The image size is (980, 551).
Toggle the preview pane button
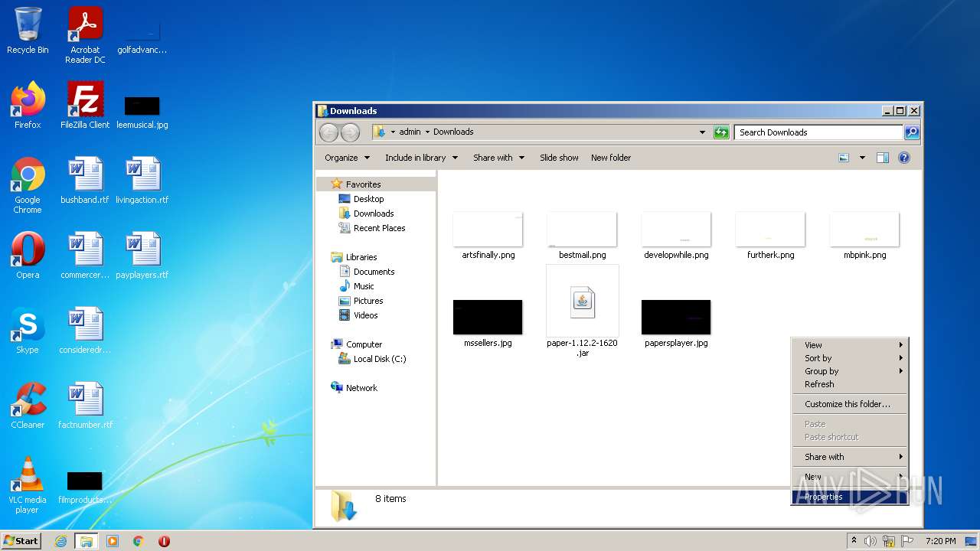(x=882, y=158)
